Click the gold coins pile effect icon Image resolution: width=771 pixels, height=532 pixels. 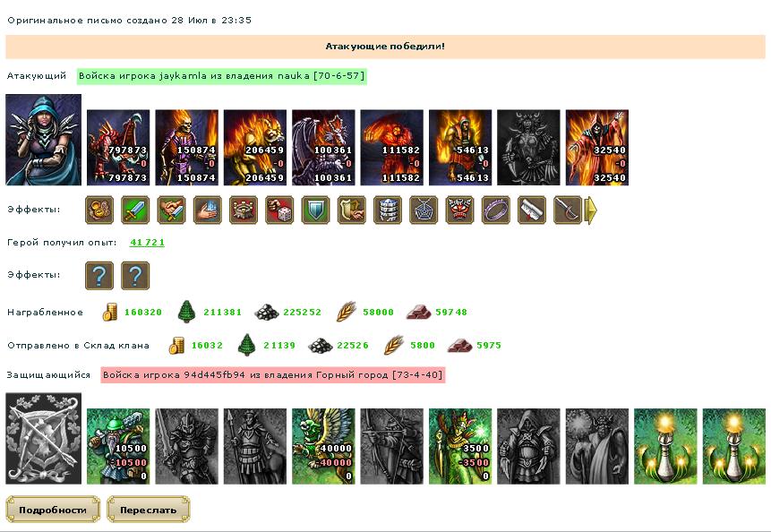click(x=99, y=210)
